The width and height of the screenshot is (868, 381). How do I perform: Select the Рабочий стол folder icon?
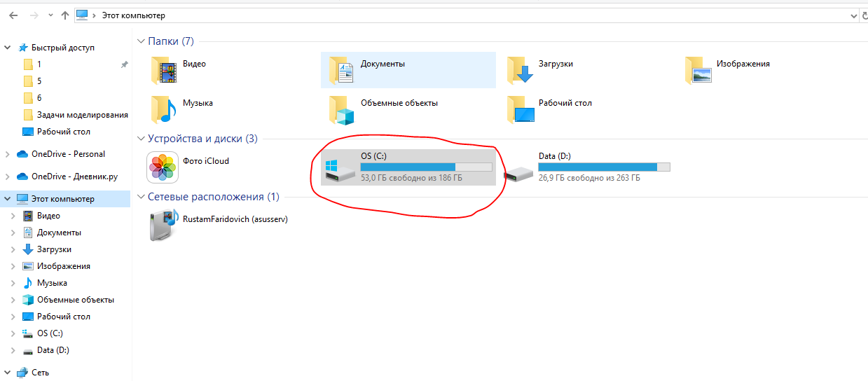(x=520, y=109)
